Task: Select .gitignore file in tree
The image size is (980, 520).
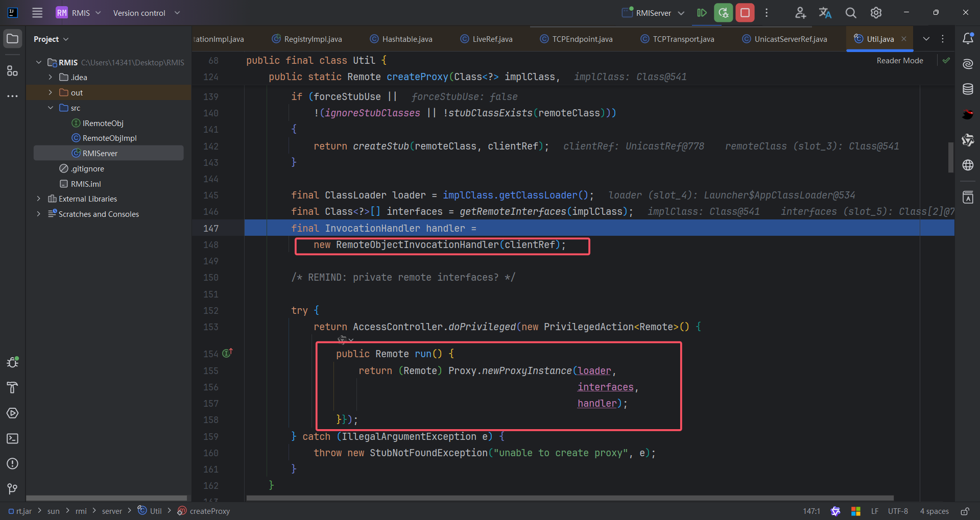Action: pyautogui.click(x=82, y=168)
